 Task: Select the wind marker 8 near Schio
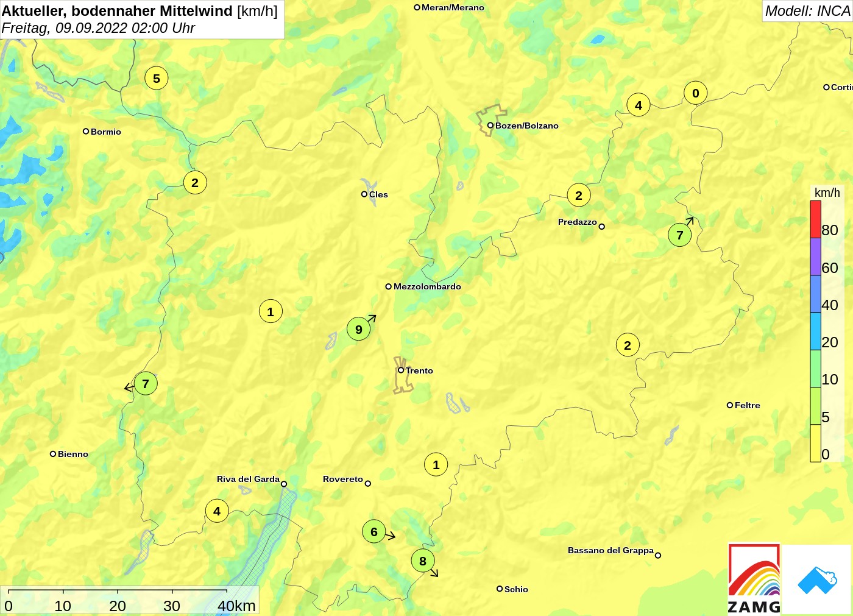coord(423,561)
